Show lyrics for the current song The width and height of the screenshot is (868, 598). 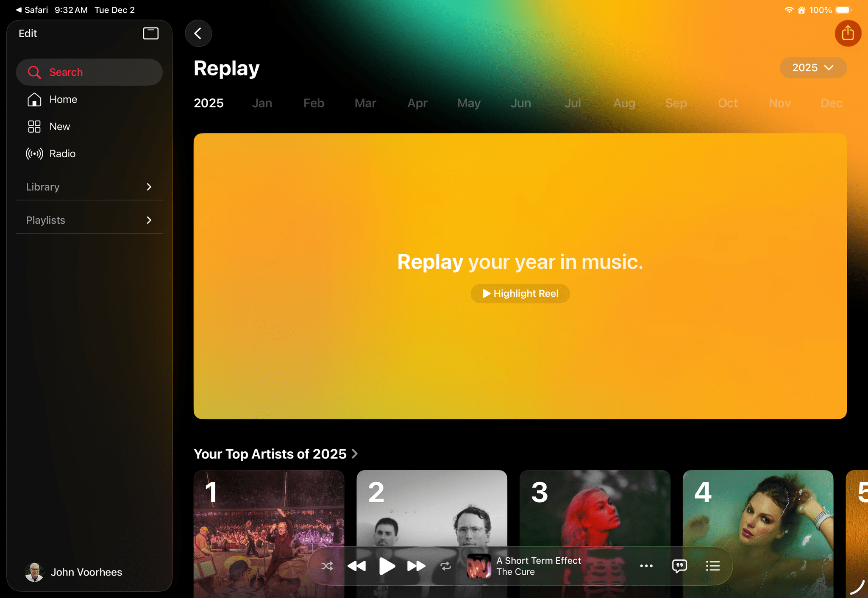tap(679, 566)
